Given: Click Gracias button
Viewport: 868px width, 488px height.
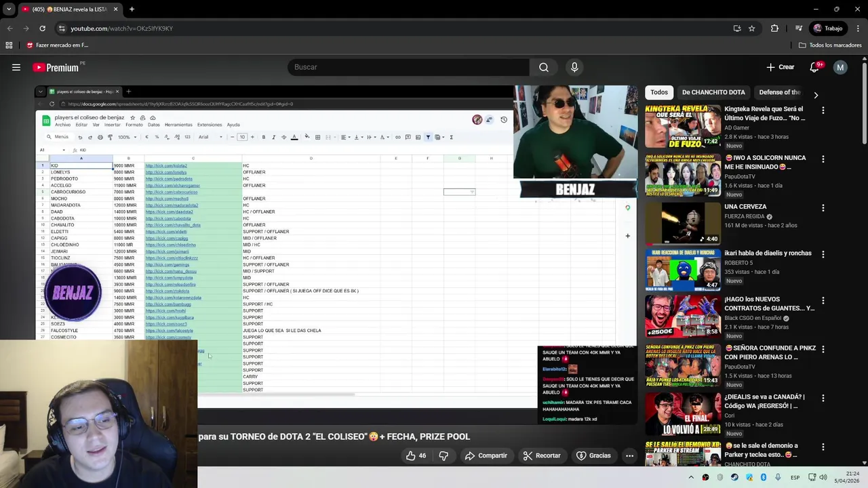Looking at the screenshot, I should [x=593, y=455].
